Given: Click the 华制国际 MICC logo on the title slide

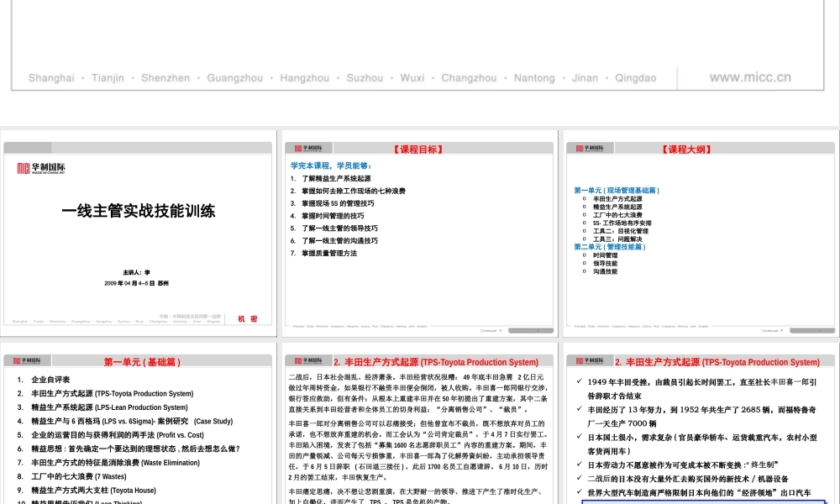Looking at the screenshot, I should tap(41, 168).
